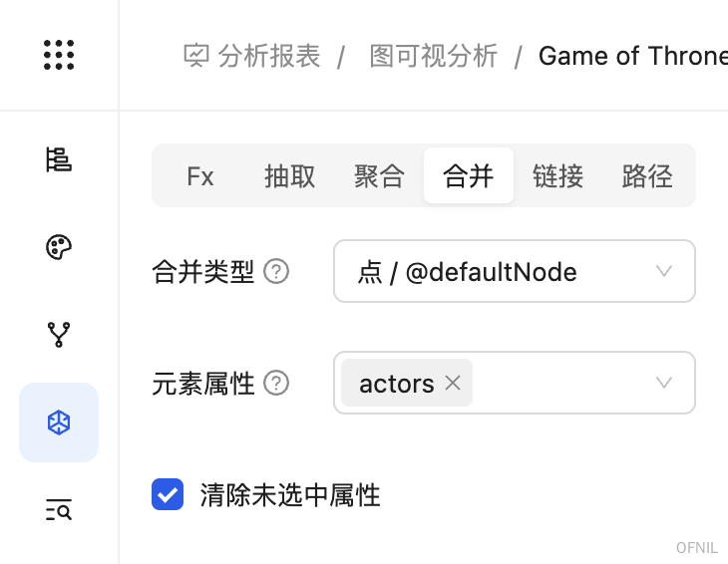Switch to the 抽取 tab

(290, 176)
